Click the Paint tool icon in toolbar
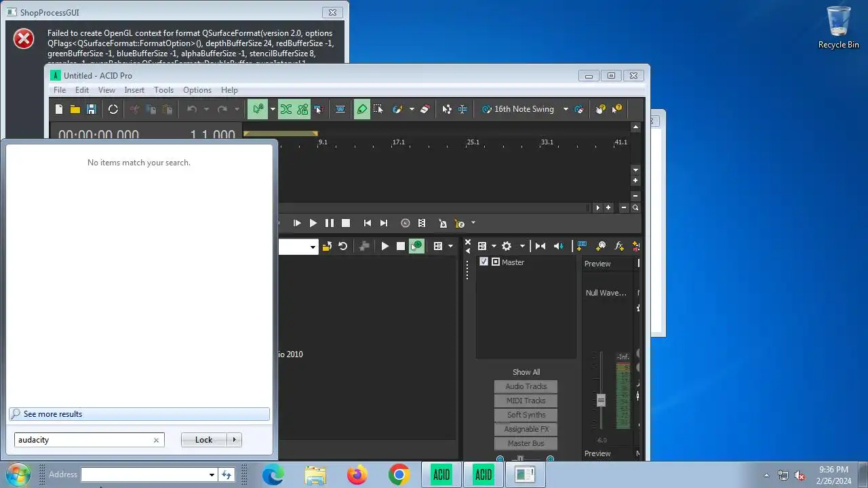 (x=398, y=109)
